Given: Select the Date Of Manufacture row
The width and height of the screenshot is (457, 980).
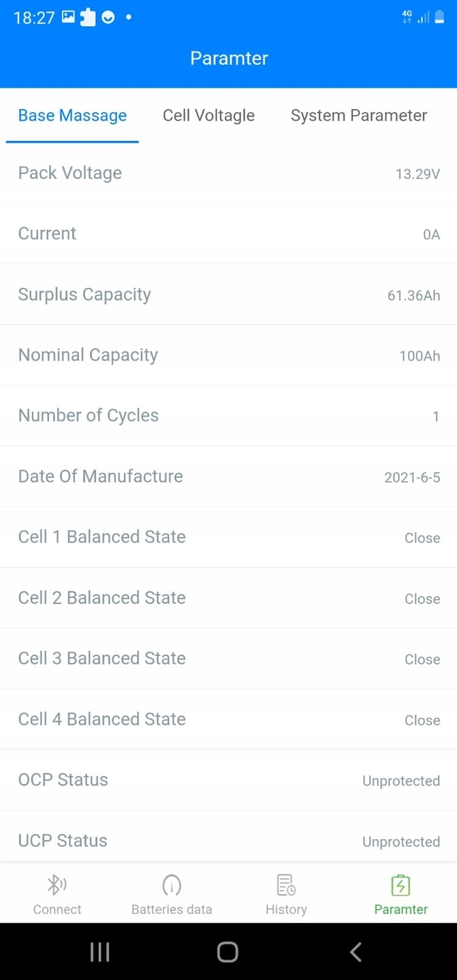Looking at the screenshot, I should 228,476.
